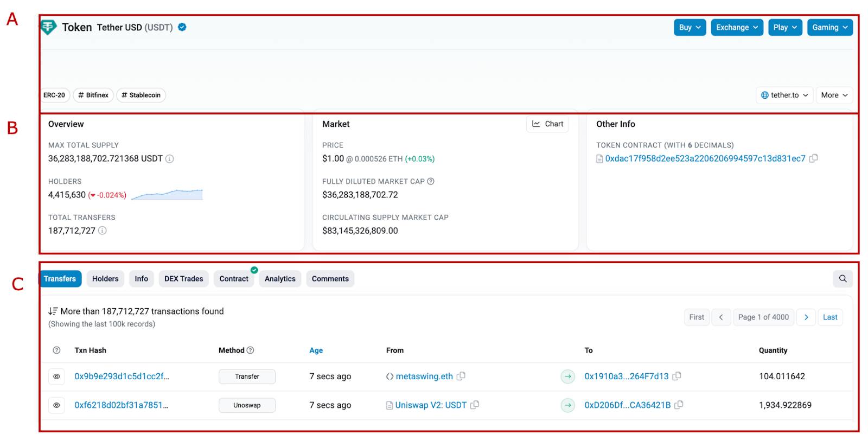Click info icon next to Total Transfers count
Image resolution: width=868 pixels, height=447 pixels.
coord(102,231)
